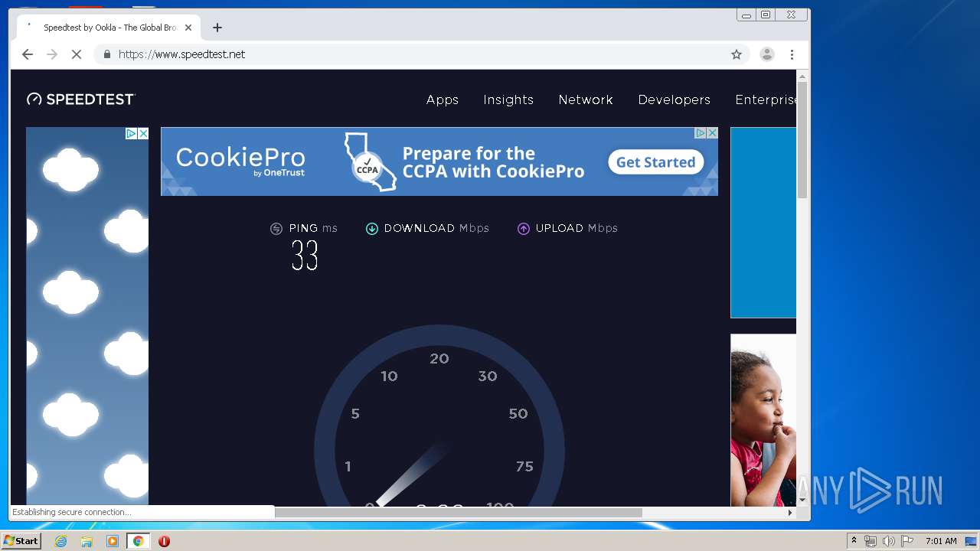The image size is (980, 551).
Task: Close the Speedtest by Ookla tab
Action: point(188,28)
